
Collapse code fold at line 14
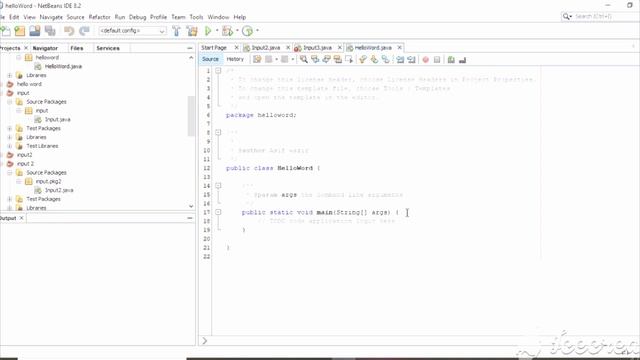(218, 186)
